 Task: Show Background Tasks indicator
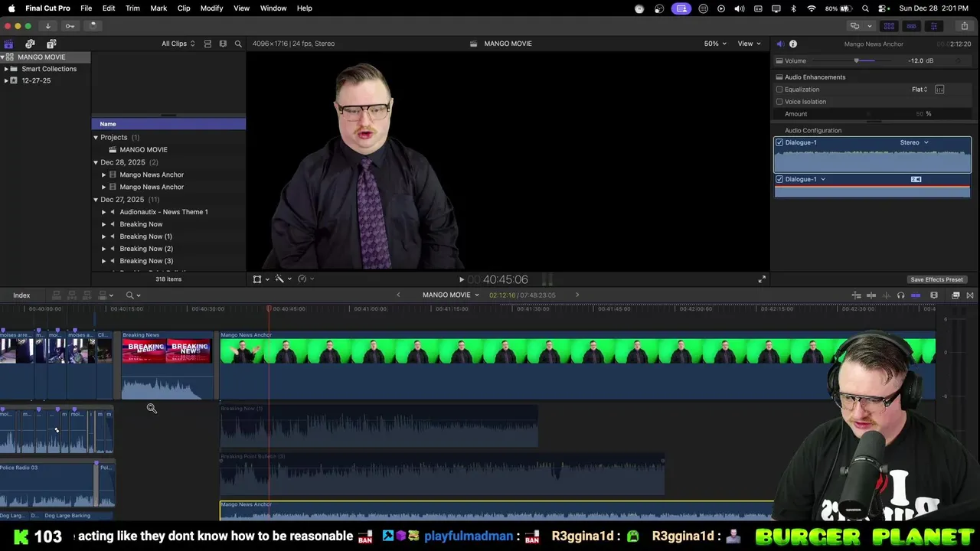click(x=92, y=25)
